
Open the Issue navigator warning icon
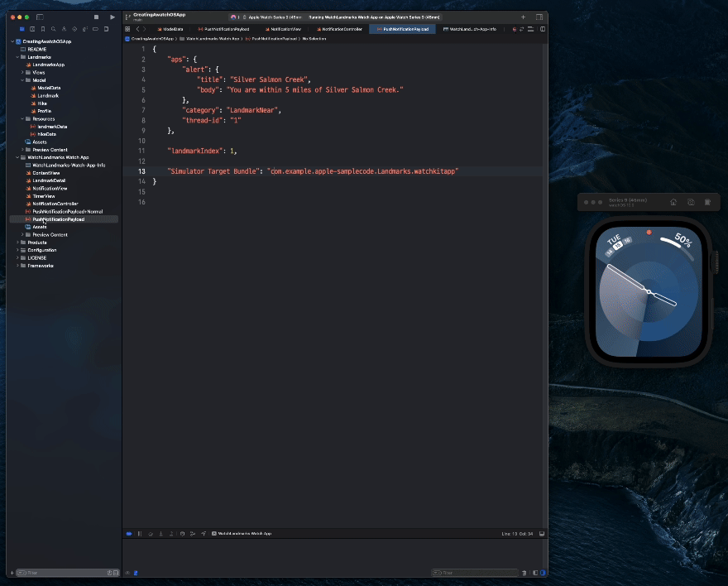(64, 29)
